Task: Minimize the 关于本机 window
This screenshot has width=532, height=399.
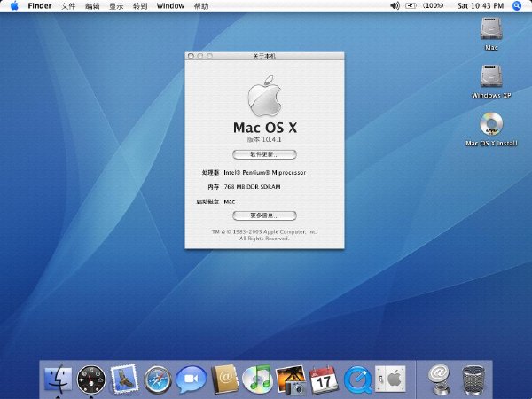Action: coord(200,56)
